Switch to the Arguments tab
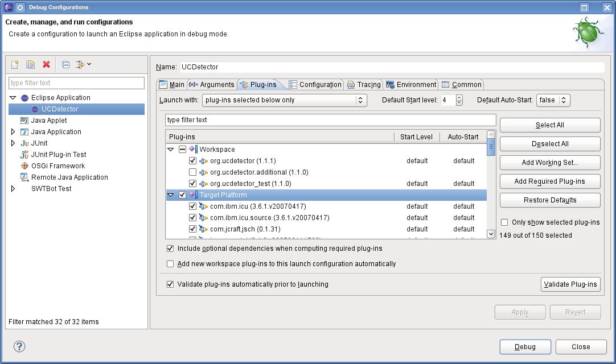The width and height of the screenshot is (616, 364). click(212, 84)
